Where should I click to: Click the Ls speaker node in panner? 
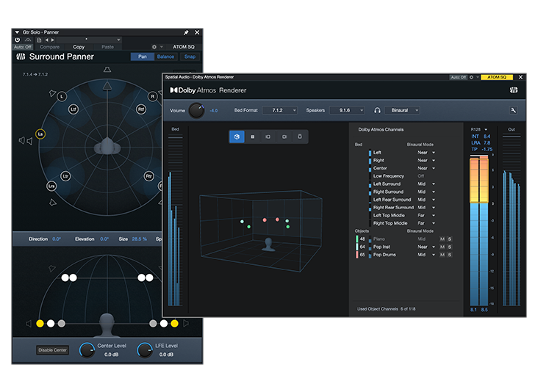tap(41, 134)
